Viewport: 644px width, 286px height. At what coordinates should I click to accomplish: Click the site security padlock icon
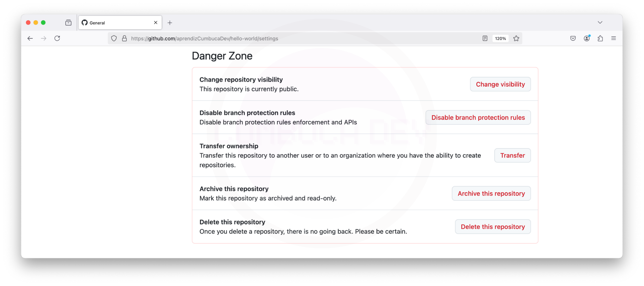pos(125,38)
